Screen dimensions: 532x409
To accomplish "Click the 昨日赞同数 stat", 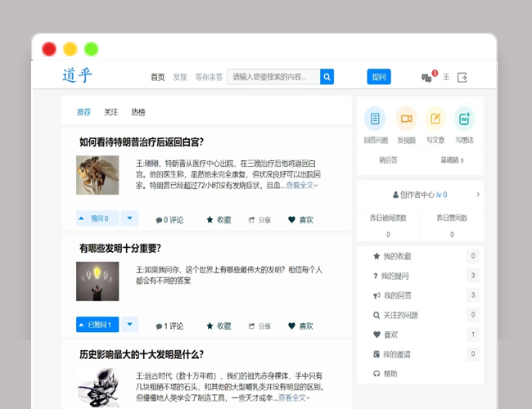I will pos(452,226).
